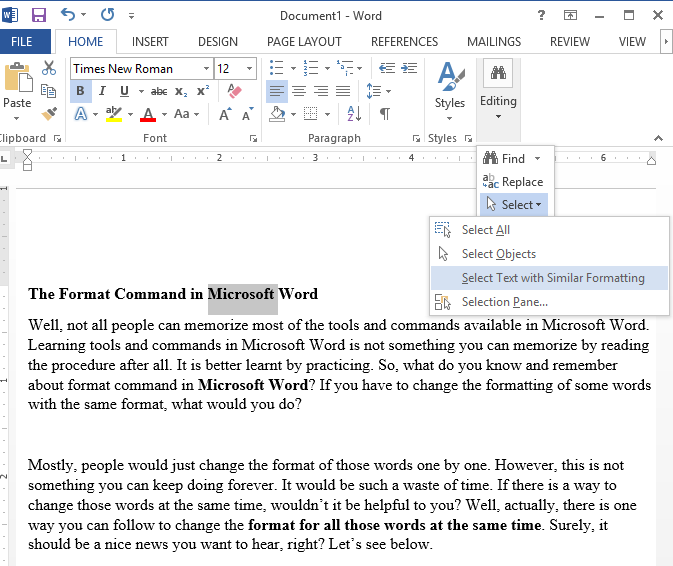Switch to the PAGE LAYOUT tab
This screenshot has width=673, height=566.
(x=304, y=42)
